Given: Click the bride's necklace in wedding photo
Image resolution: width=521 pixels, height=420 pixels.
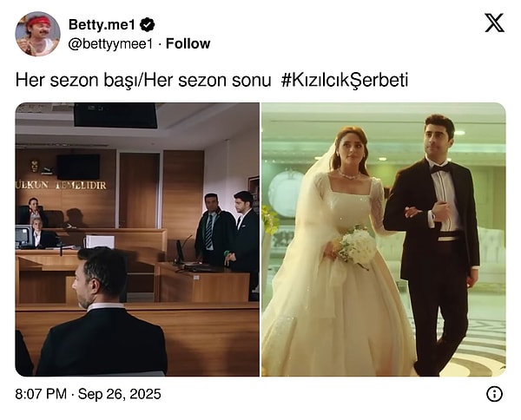Looking at the screenshot, I should (x=348, y=174).
